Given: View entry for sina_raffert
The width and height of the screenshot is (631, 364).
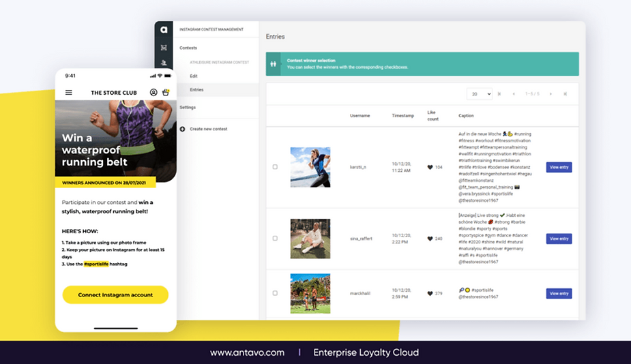Looking at the screenshot, I should coord(559,239).
